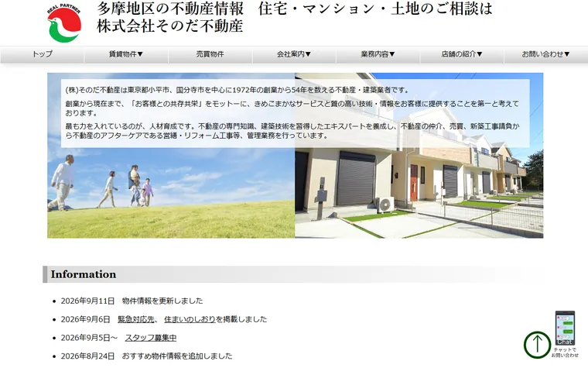
Task: Click the paragraph about お客様との共存共栄 motto
Action: coord(292,108)
